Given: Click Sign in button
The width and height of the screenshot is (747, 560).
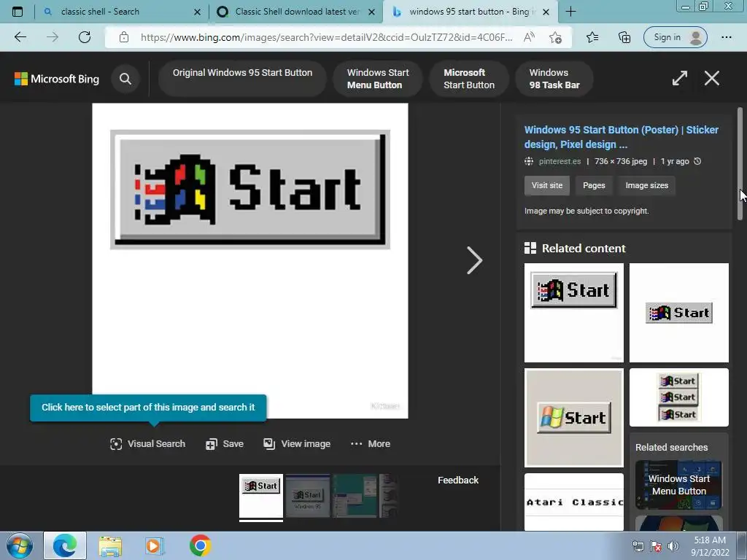Looking at the screenshot, I should [x=675, y=37].
